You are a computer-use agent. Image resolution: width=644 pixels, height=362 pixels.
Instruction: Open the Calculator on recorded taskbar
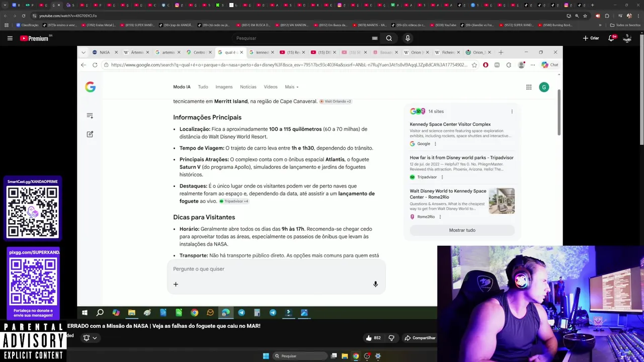[x=257, y=313]
